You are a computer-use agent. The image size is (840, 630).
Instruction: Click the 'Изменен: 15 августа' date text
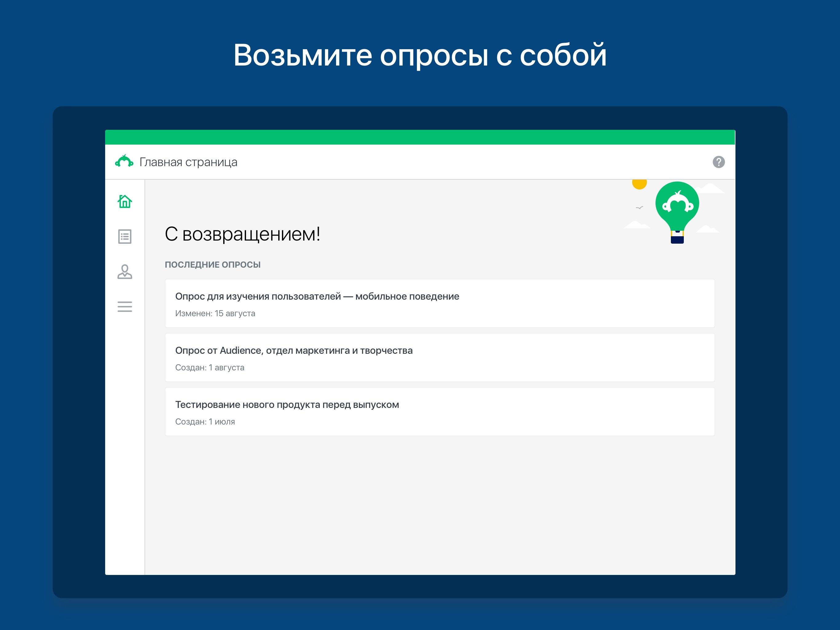(x=215, y=313)
